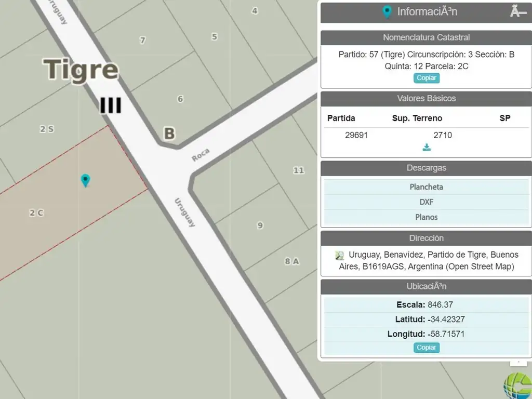Download the DXF file

pyautogui.click(x=426, y=202)
